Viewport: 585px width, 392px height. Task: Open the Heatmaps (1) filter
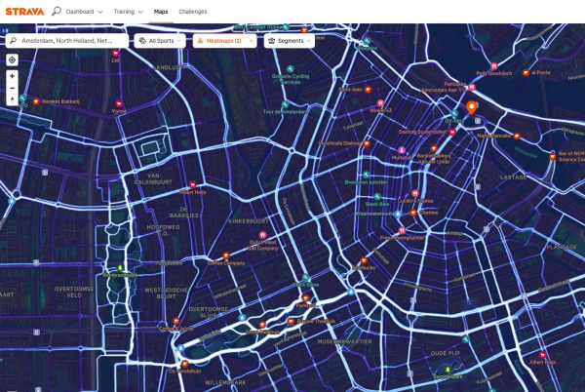[224, 41]
